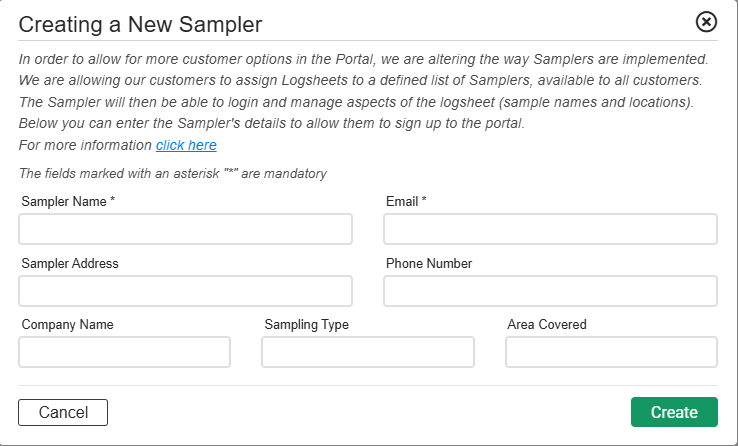Select the Sampler Address text field

[x=185, y=291]
